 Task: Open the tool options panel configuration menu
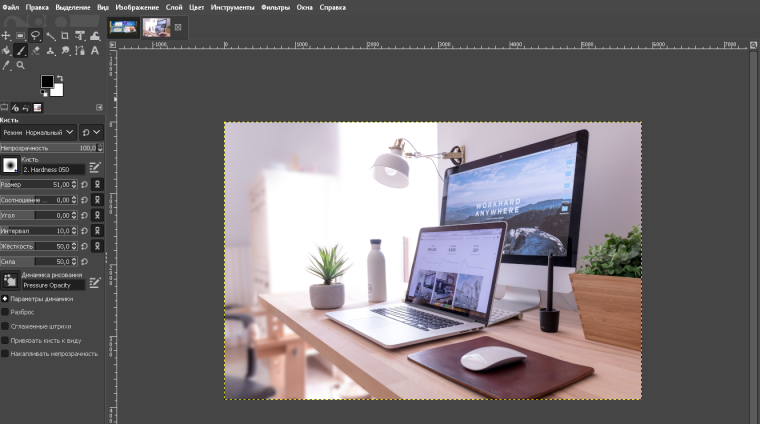pyautogui.click(x=100, y=108)
